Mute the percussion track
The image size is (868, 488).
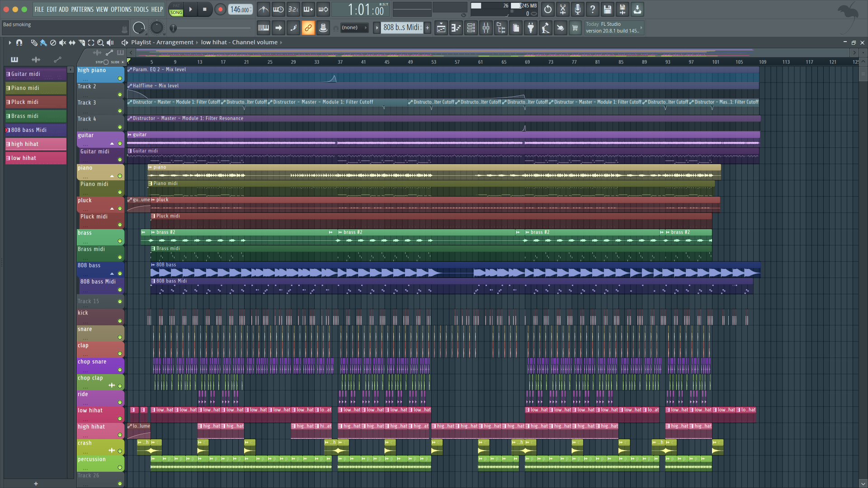pos(120,467)
